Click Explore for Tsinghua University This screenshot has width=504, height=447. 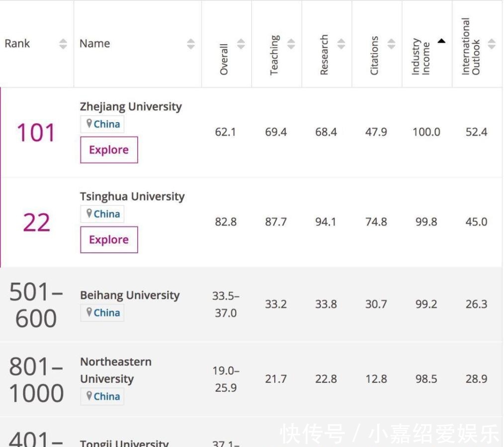(108, 239)
